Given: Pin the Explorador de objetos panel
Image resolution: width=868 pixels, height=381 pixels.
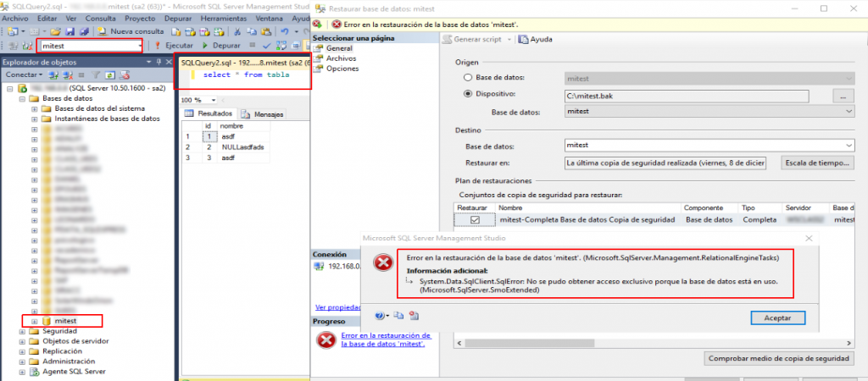Looking at the screenshot, I should click(x=159, y=62).
